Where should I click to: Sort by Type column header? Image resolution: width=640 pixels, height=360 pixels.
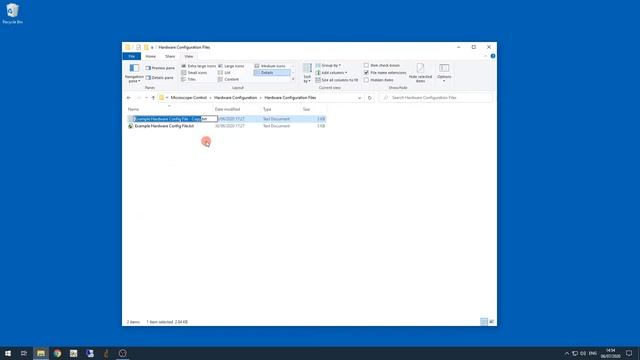coord(267,109)
